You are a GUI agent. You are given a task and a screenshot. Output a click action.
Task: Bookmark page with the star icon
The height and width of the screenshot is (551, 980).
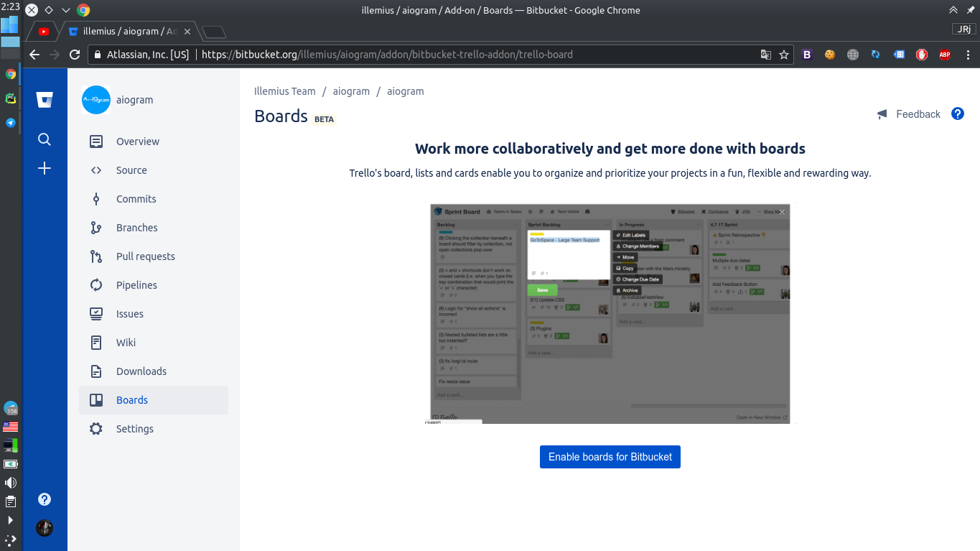[x=784, y=55]
